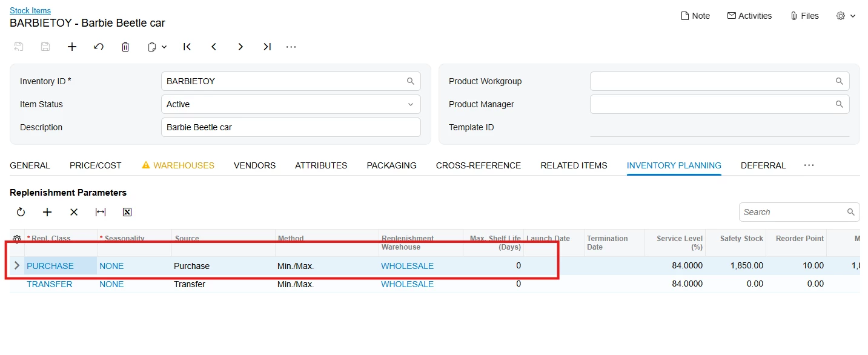Click the Stock Items breadcrumb link
Viewport: 868px width, 355px height.
pos(30,10)
